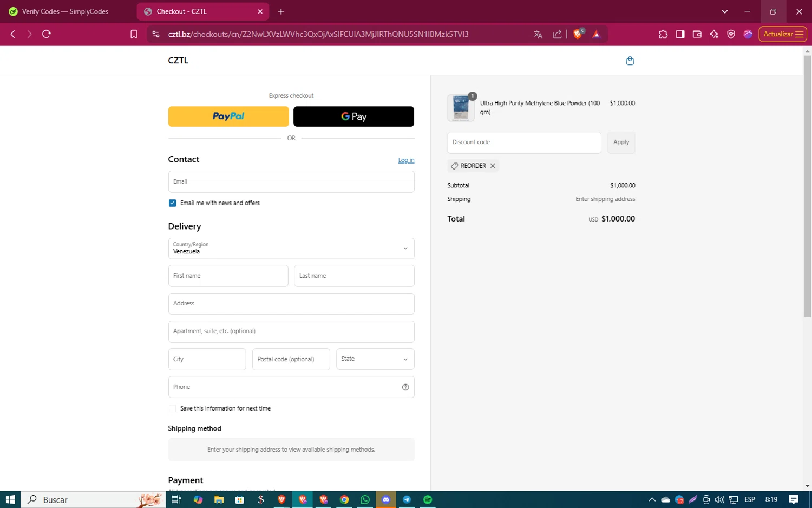
Task: Click the share page icon
Action: pos(557,34)
